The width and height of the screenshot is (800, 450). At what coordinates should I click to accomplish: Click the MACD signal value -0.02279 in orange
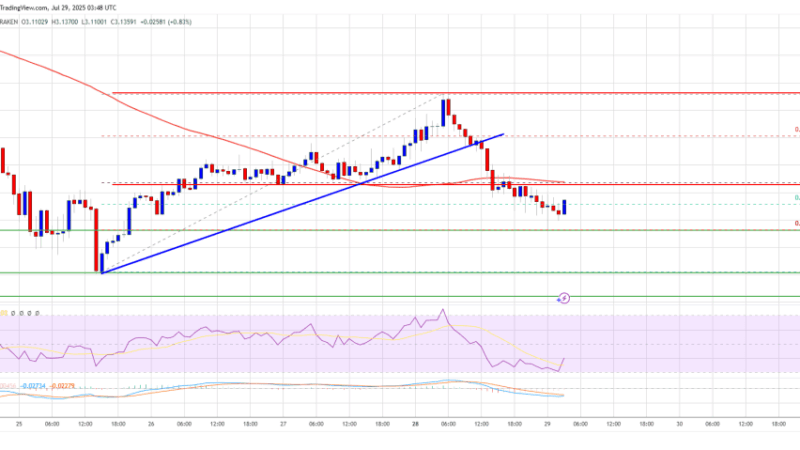62,386
